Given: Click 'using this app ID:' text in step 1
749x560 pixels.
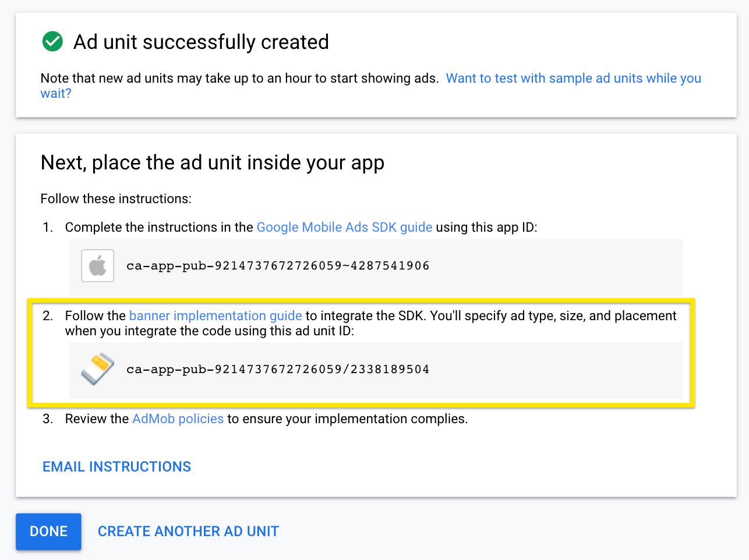Looking at the screenshot, I should coord(486,227).
